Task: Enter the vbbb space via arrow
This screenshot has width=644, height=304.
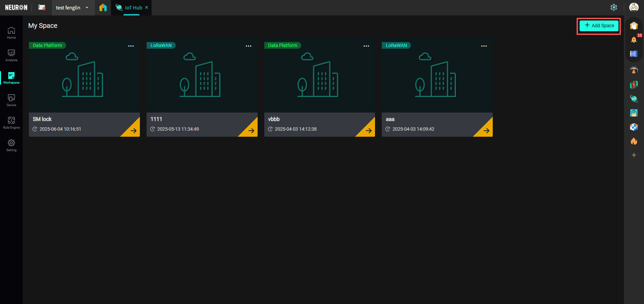Action: coord(368,130)
